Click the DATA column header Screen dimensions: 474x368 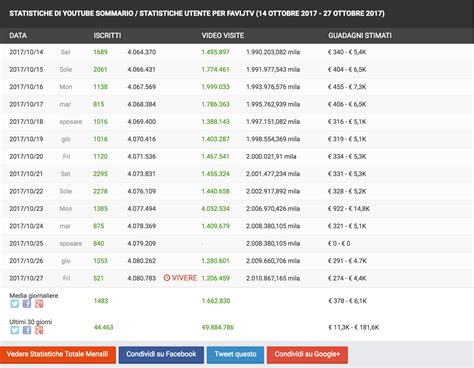tap(18, 36)
